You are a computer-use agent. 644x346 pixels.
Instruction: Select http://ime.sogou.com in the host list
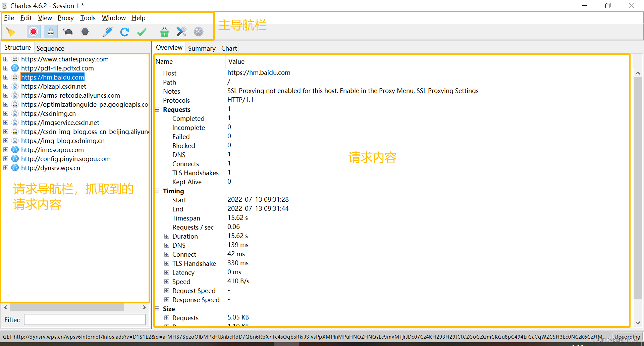tap(52, 150)
